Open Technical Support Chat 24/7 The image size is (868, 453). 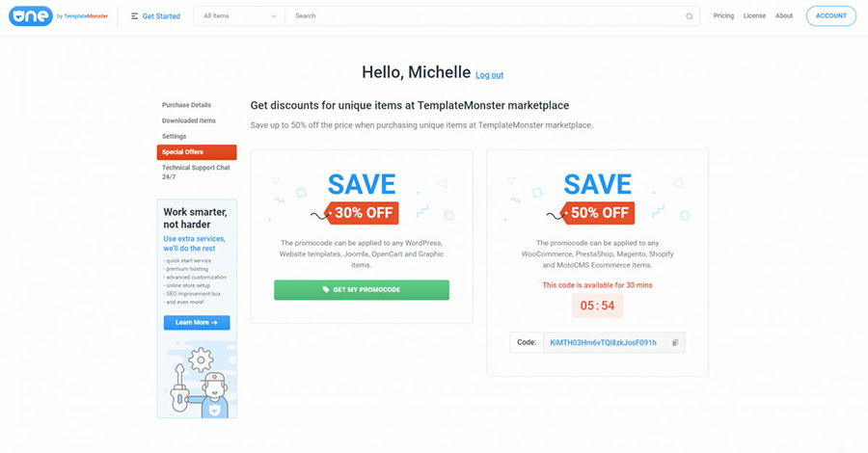tap(196, 172)
